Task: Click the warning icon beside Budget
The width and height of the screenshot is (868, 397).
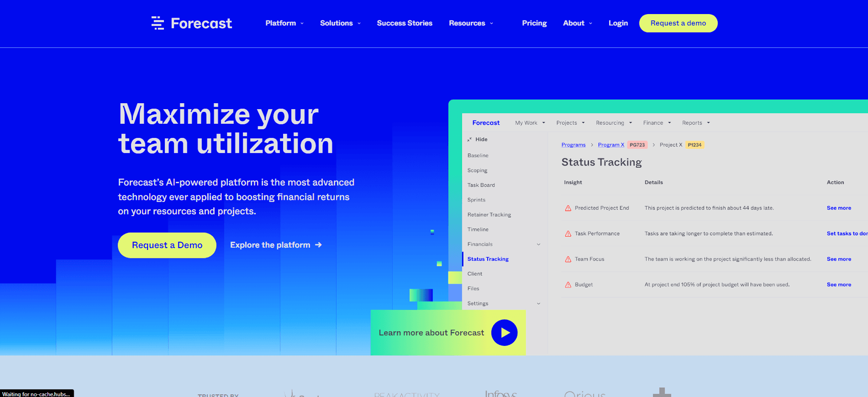Action: coord(568,285)
